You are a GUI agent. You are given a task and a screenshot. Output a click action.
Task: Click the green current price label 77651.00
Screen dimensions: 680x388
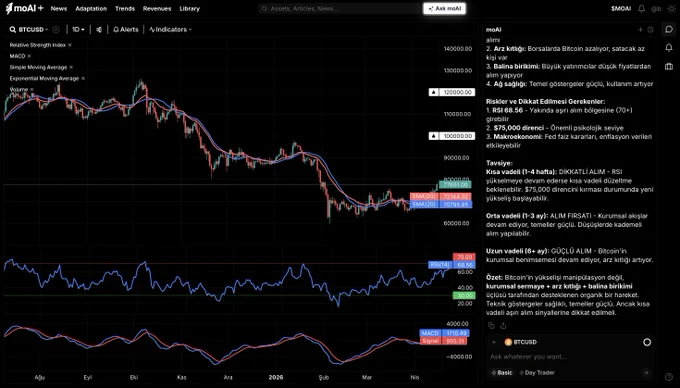coord(455,185)
